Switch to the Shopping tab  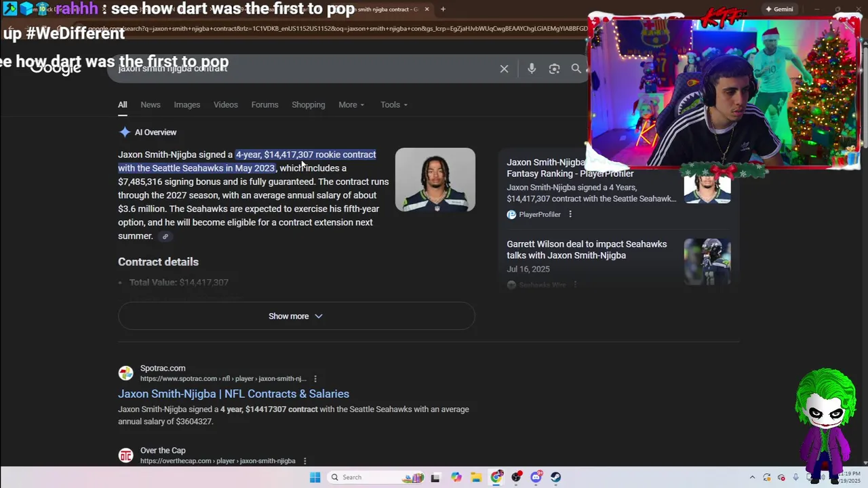309,104
